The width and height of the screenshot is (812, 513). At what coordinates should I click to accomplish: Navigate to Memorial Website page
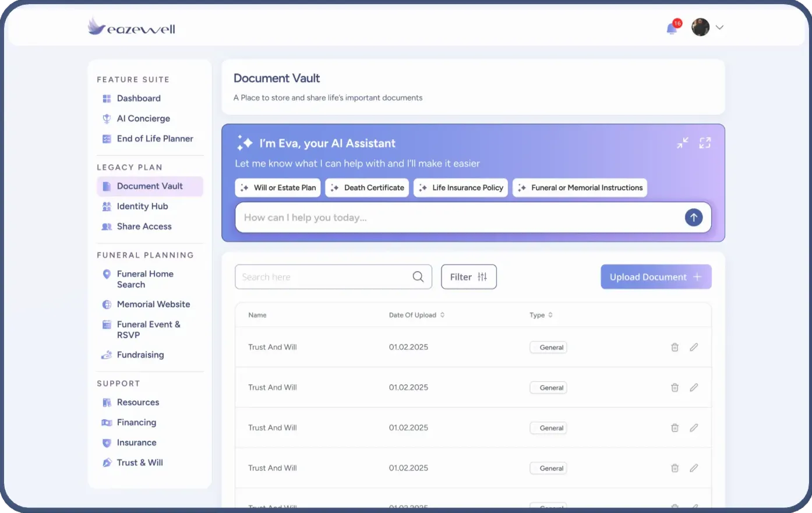[x=153, y=304]
